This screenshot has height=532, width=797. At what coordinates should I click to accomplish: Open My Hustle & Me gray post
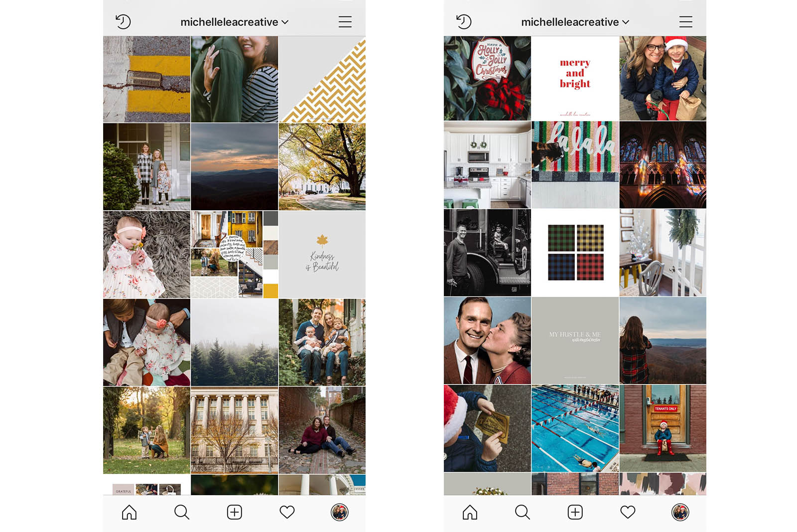click(x=575, y=340)
